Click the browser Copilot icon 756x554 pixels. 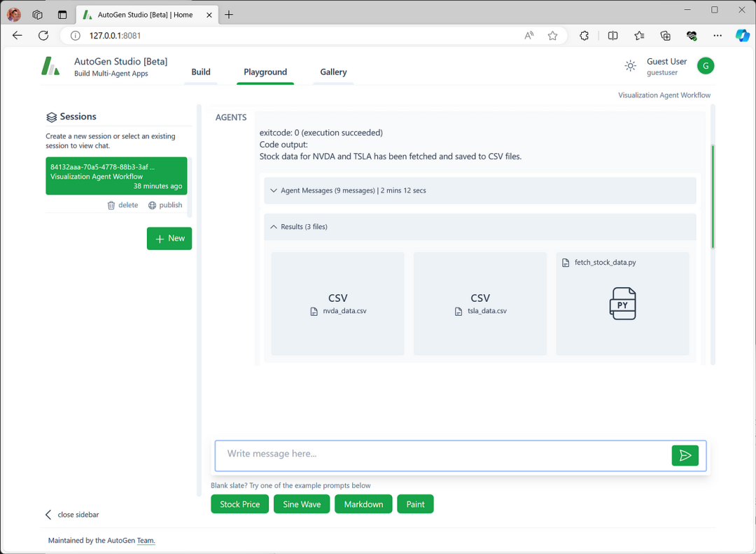743,36
